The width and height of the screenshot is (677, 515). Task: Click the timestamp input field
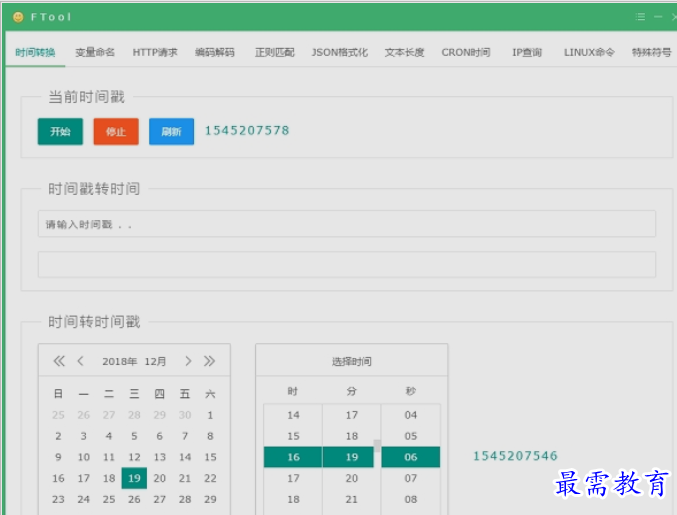[x=346, y=224]
